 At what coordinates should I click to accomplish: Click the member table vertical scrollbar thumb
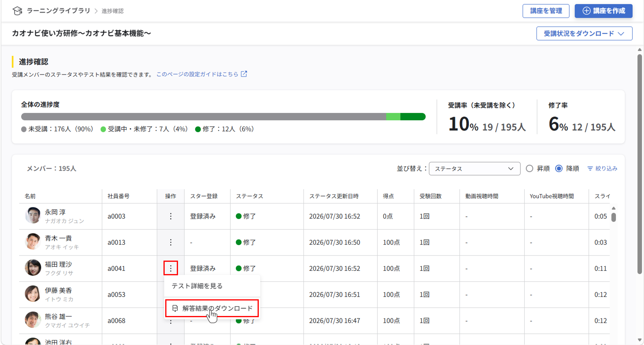click(614, 217)
